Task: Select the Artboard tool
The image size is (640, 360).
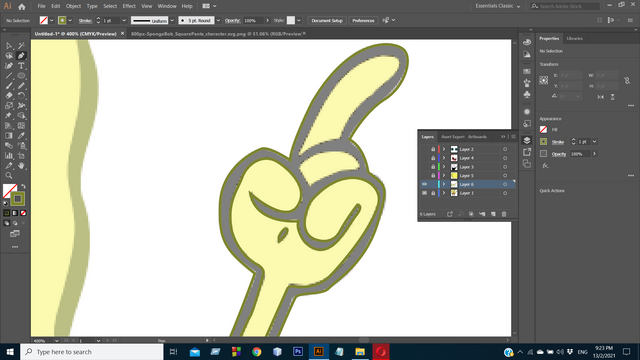Action: click(21, 156)
